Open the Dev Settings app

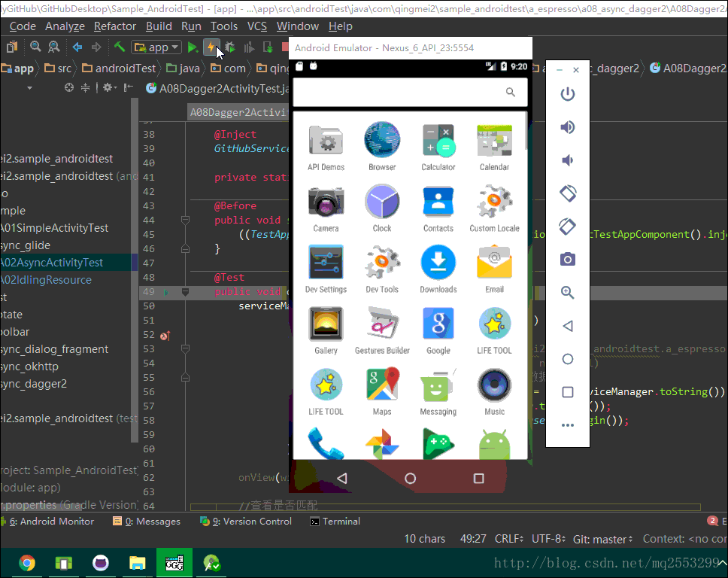[326, 269]
